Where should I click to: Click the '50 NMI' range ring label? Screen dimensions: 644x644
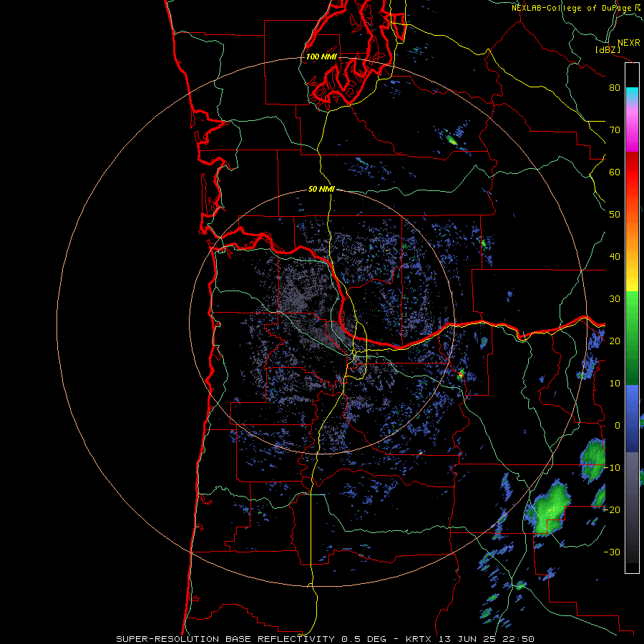[321, 190]
